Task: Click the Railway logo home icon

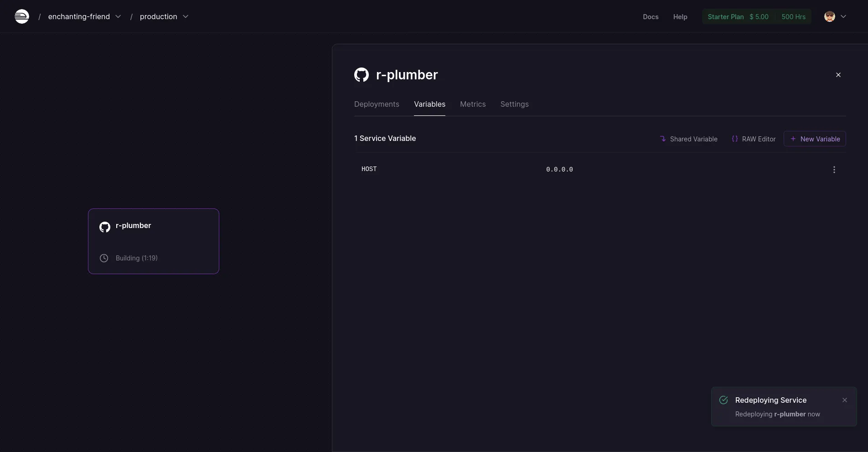Action: point(21,16)
